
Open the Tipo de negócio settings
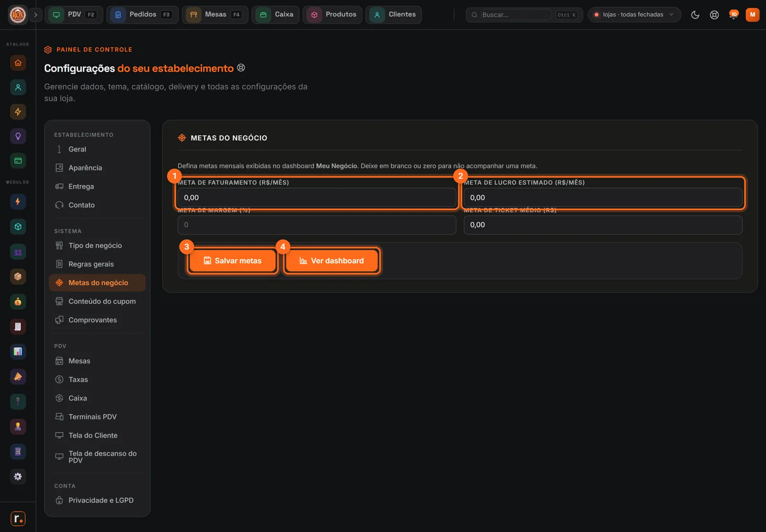[x=97, y=245]
